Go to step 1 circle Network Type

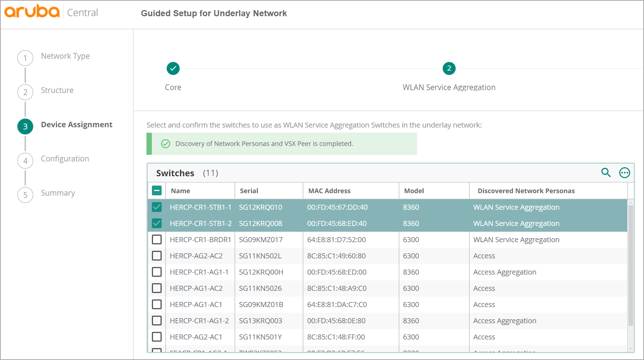pyautogui.click(x=25, y=58)
